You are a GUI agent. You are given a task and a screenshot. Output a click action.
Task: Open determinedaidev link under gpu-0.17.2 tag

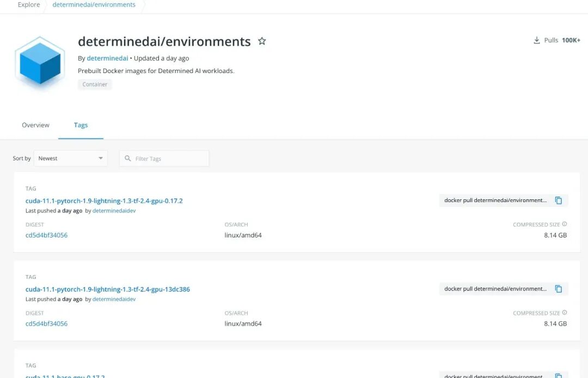[114, 211]
